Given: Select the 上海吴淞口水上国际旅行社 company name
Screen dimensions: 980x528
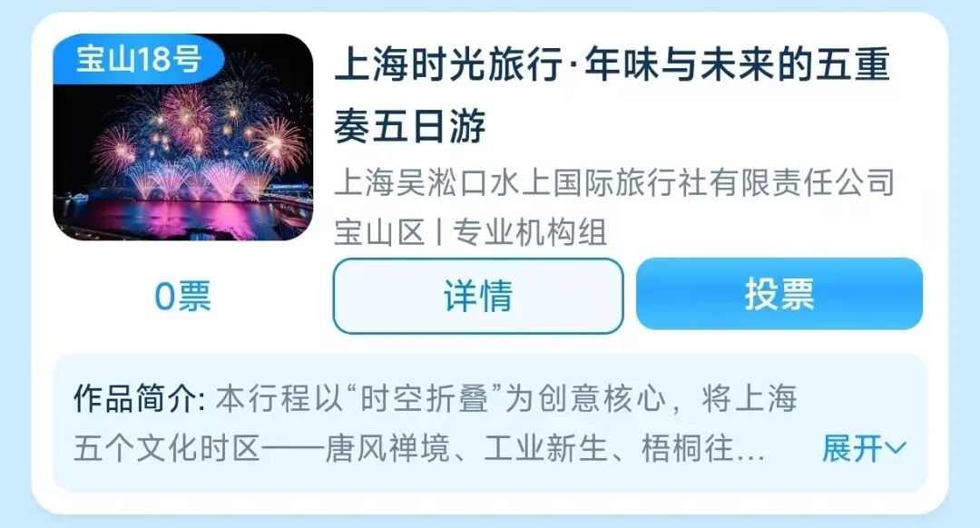Looking at the screenshot, I should (613, 182).
